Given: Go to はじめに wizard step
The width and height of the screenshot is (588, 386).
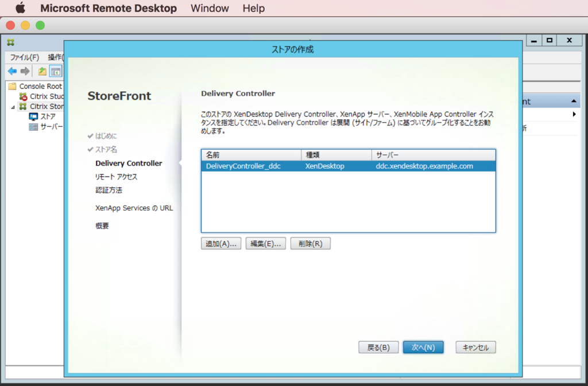Looking at the screenshot, I should coord(106,136).
